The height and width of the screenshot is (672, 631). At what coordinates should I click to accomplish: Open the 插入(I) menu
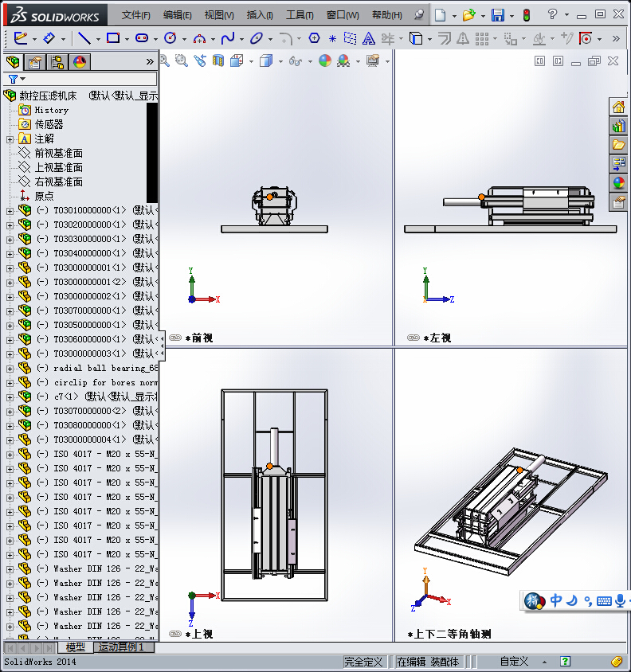(260, 15)
